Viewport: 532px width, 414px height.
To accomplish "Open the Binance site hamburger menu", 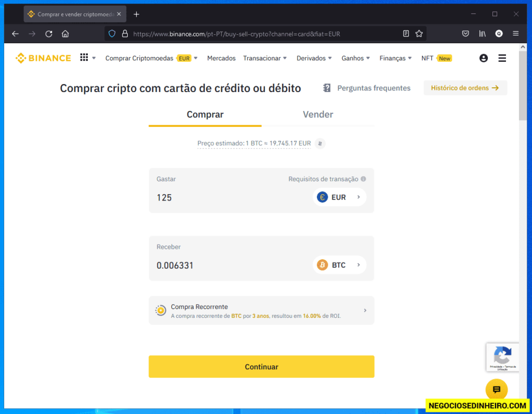I will coord(502,58).
